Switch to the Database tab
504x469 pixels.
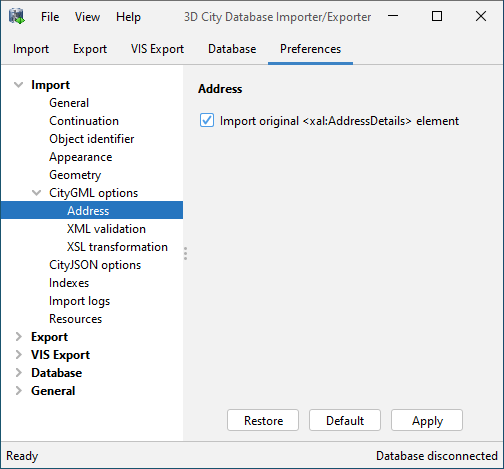pos(232,49)
